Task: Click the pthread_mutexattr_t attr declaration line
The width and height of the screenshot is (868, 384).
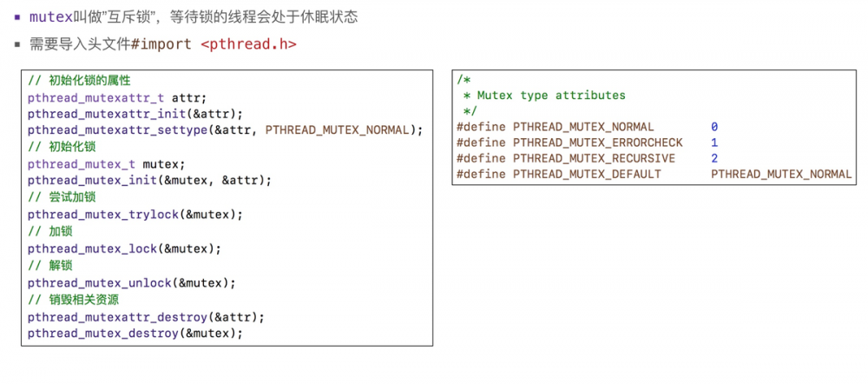Action: [x=117, y=96]
